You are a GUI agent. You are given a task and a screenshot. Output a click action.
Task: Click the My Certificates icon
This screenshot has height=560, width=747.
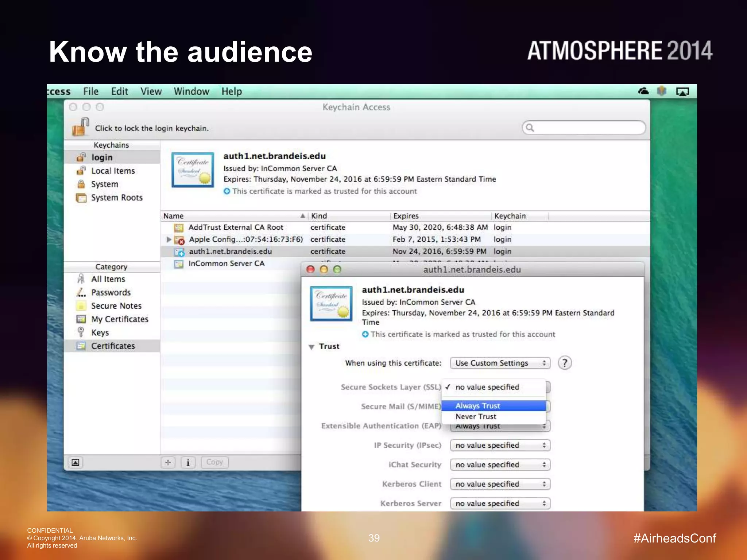click(81, 319)
